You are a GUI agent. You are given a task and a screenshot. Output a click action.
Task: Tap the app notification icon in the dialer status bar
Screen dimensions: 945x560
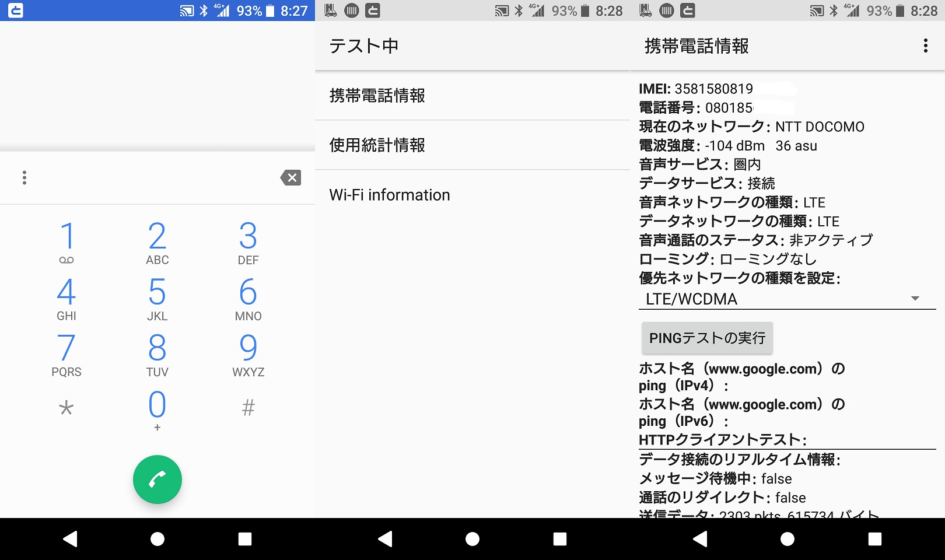tap(16, 10)
